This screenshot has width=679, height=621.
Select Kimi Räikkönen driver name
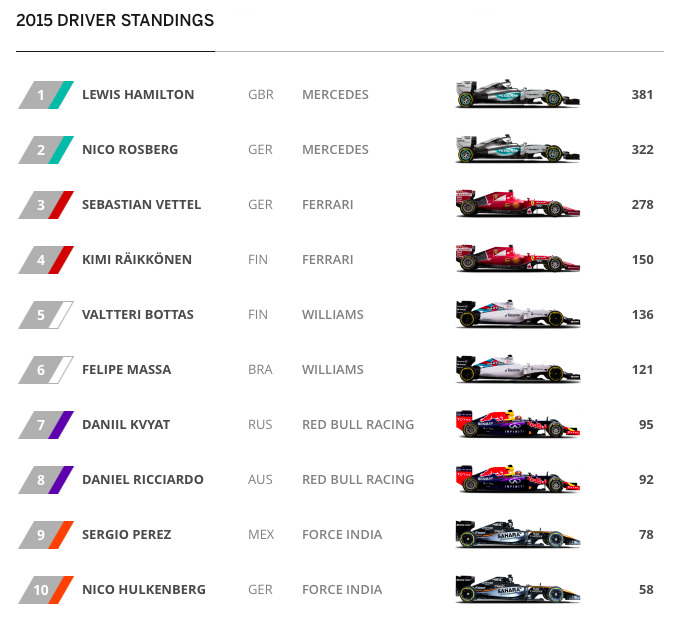137,260
